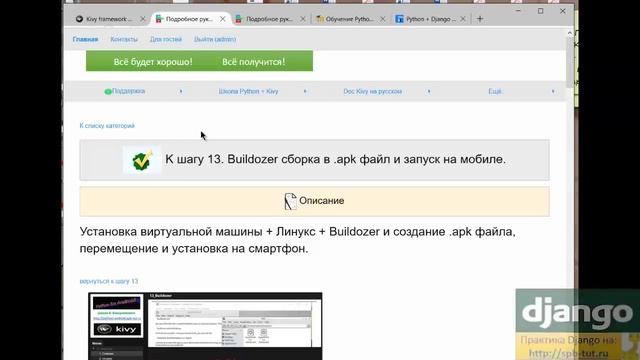The image size is (640, 360).
Task: Close the Обучение Pytho... tab
Action: pos(382,19)
